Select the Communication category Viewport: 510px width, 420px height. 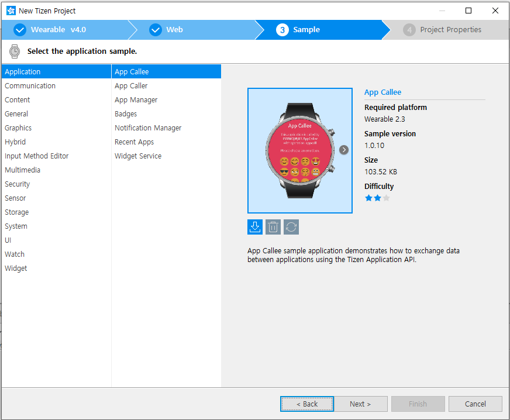(x=56, y=86)
